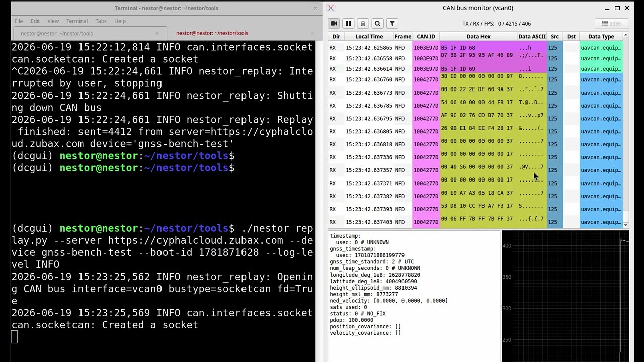Select row with time 15:23:42.636785
Image resolution: width=644 pixels, height=362 pixels.
(475, 106)
